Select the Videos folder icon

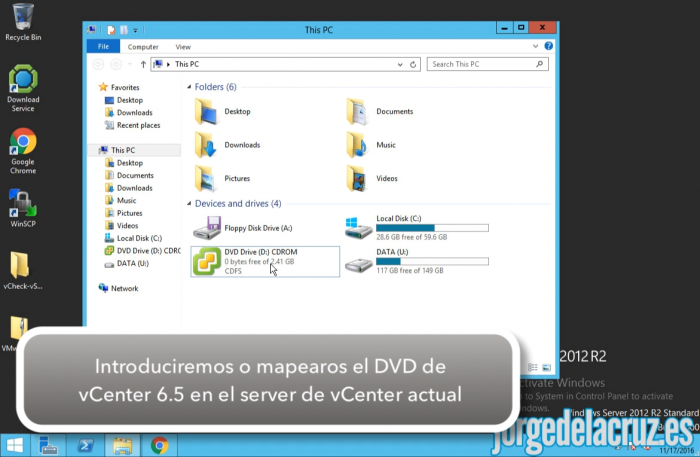[357, 179]
